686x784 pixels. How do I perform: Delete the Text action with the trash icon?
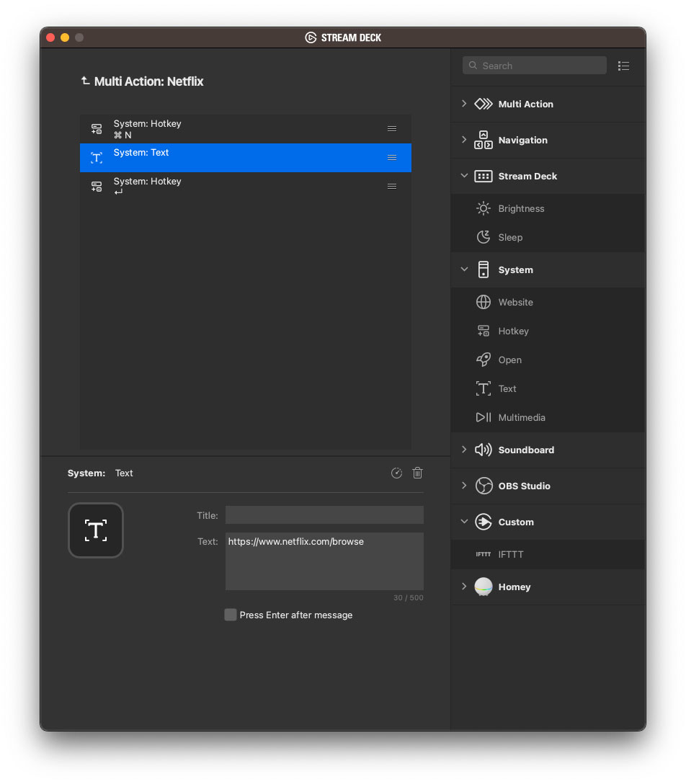tap(417, 473)
